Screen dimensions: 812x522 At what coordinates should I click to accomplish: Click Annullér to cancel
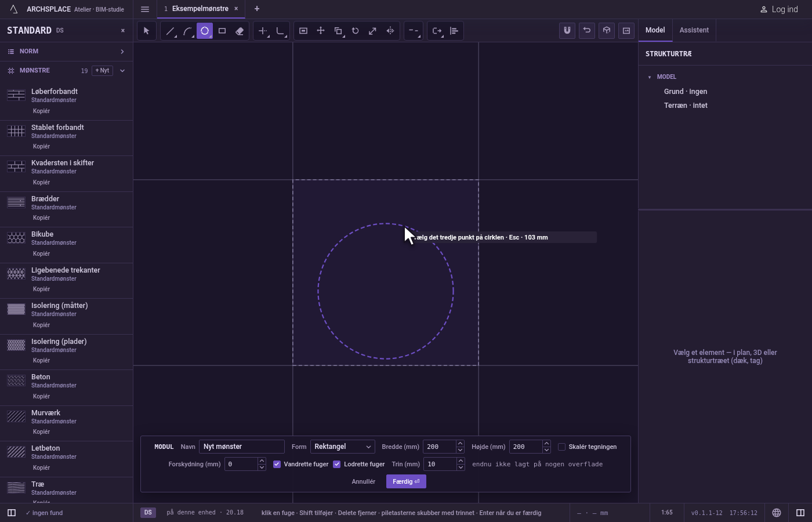coord(364,481)
